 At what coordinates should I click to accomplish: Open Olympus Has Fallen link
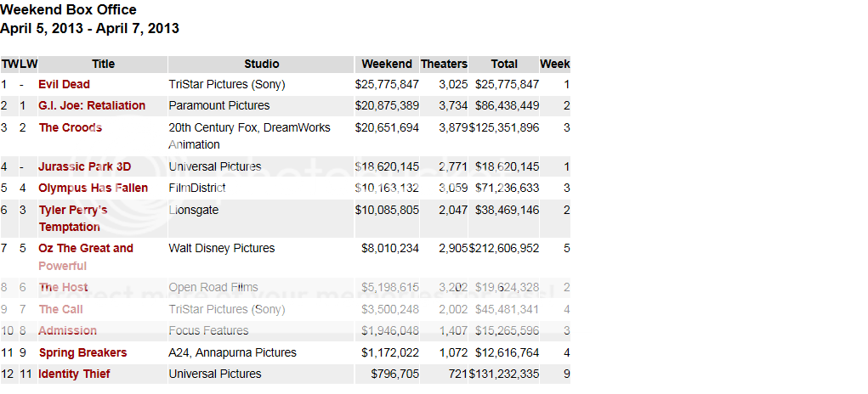click(x=93, y=188)
